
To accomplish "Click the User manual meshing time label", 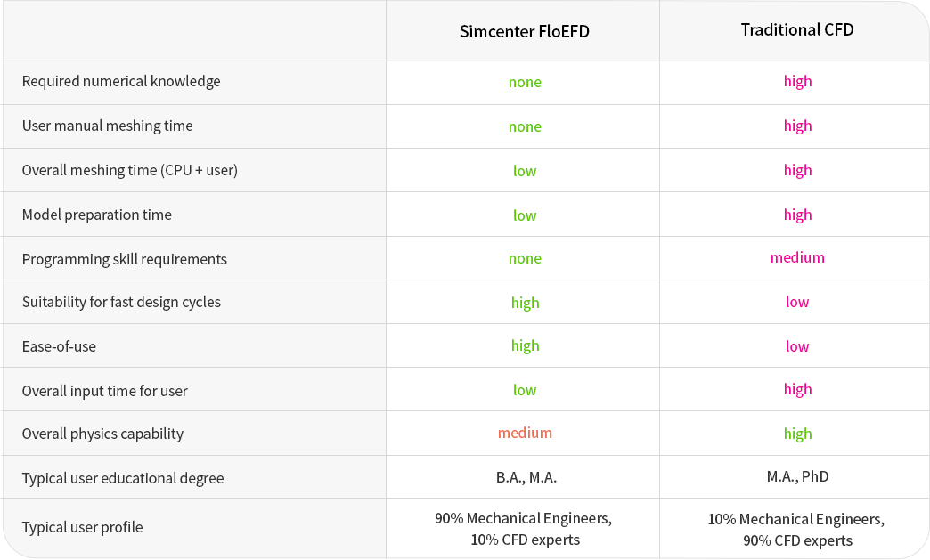I will [x=108, y=126].
